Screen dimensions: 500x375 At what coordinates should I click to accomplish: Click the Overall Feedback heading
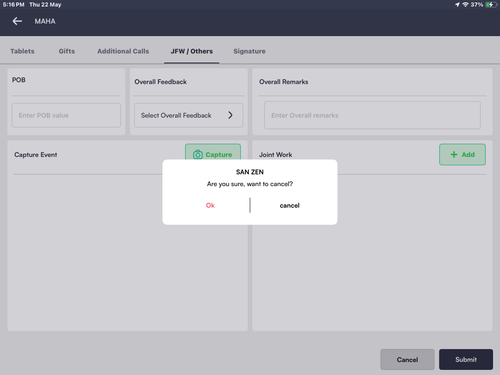coord(160,82)
